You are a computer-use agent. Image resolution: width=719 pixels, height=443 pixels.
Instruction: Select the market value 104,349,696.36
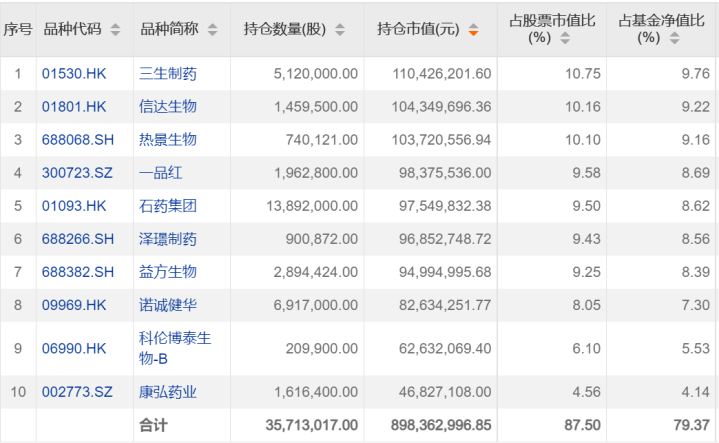(441, 106)
